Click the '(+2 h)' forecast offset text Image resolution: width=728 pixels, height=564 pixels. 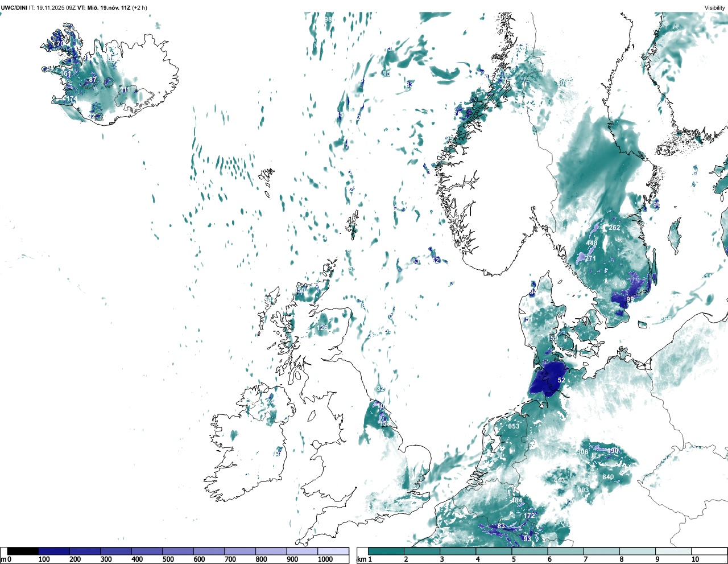click(139, 7)
